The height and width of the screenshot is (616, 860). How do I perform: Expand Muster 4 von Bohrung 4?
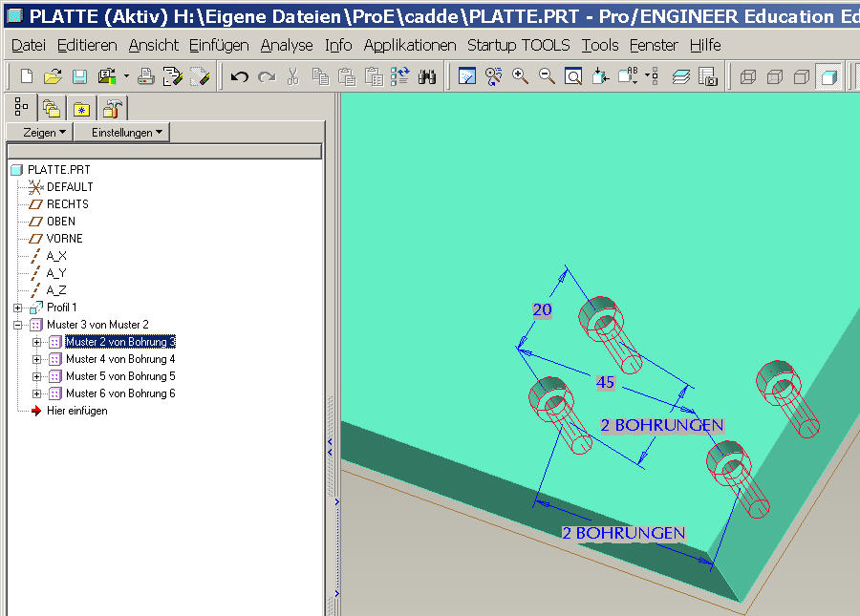[36, 359]
